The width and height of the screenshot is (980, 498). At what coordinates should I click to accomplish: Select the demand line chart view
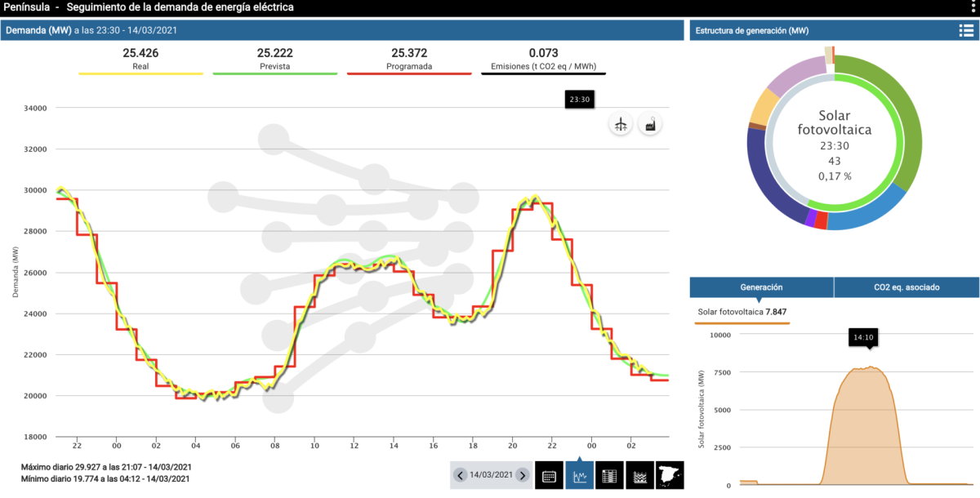579,475
